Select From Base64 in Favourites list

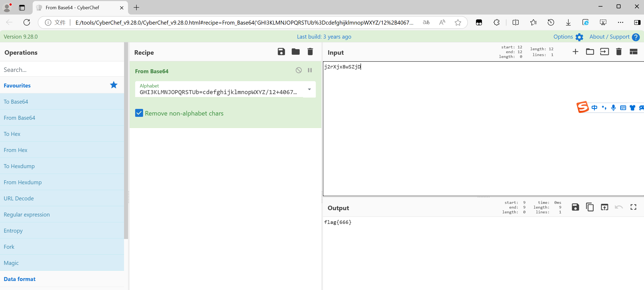62,118
